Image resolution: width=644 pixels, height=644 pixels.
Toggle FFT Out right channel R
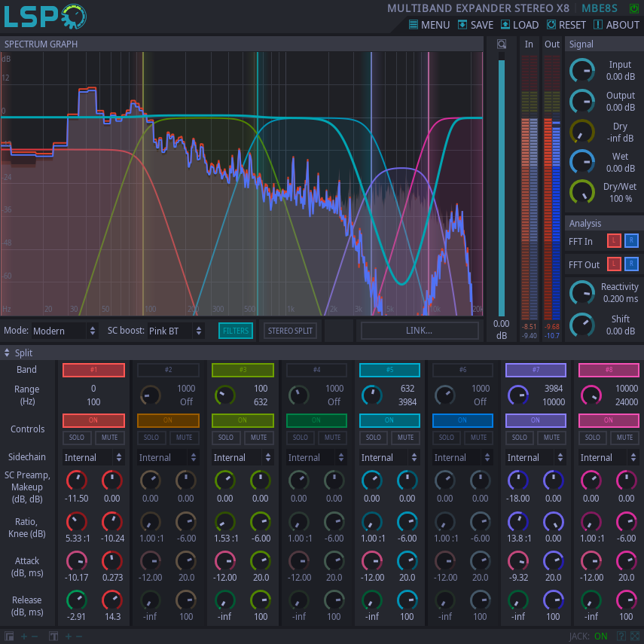631,264
